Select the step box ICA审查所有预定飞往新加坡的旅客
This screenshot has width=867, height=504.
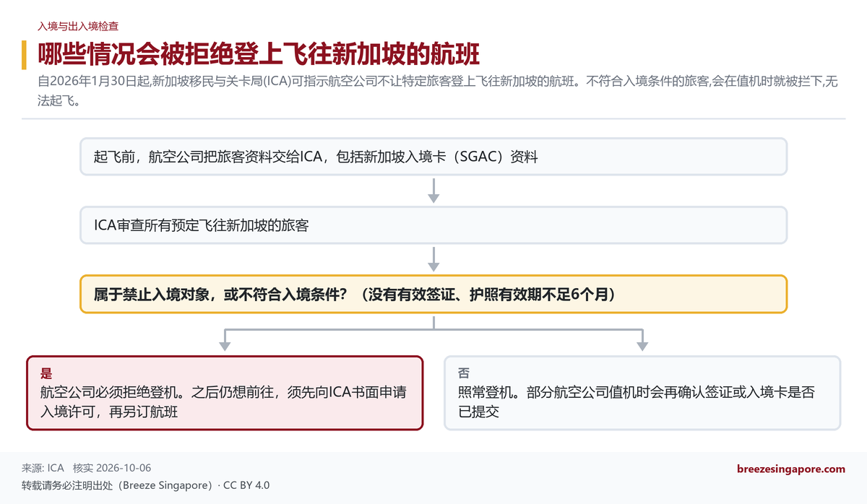coord(433,225)
